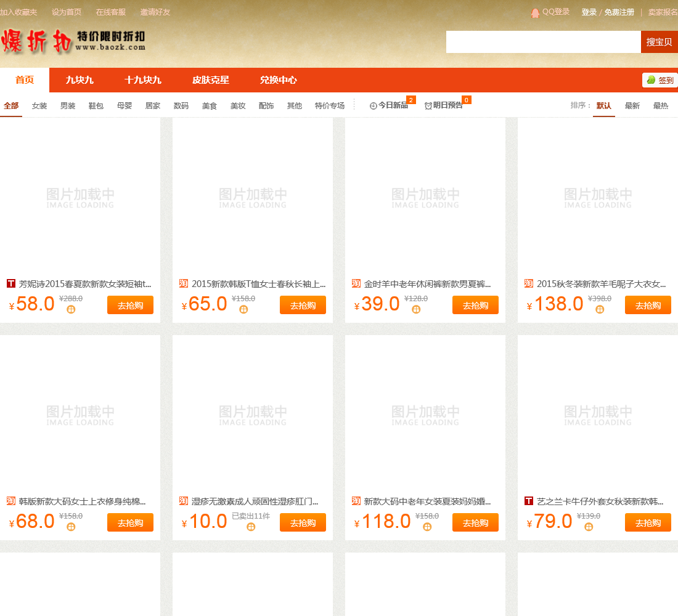This screenshot has height=616, width=678.
Task: Click Taobao icon beside 金时羊中老年休闲裤 listing
Action: click(x=356, y=283)
